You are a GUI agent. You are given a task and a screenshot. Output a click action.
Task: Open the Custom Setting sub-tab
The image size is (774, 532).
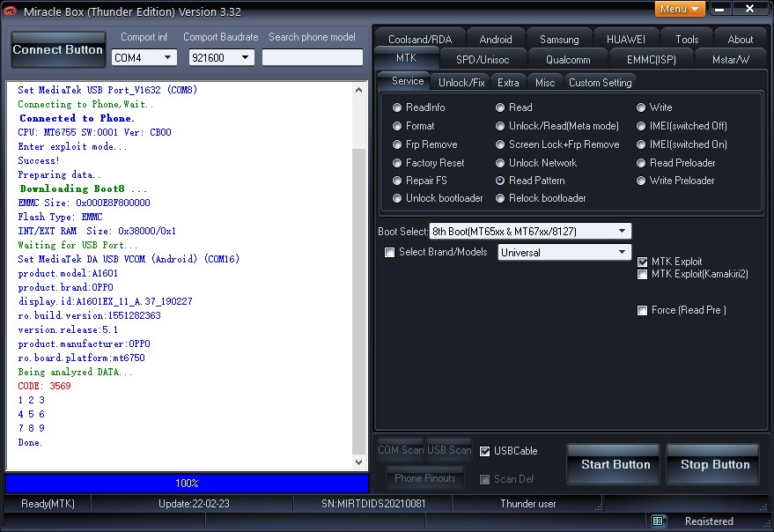point(600,83)
